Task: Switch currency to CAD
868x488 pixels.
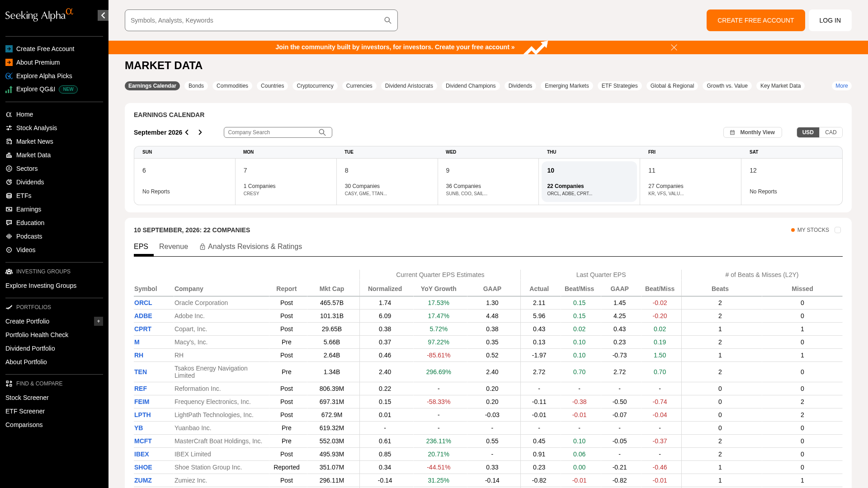Action: coord(831,132)
